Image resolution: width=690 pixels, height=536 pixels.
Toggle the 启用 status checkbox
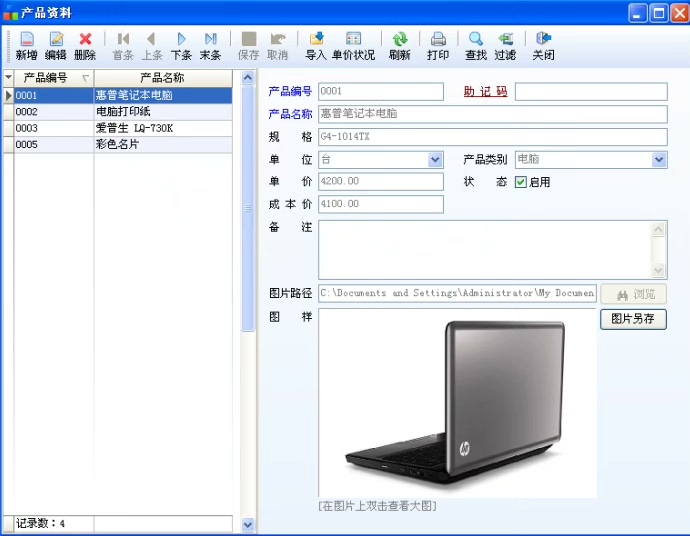tap(521, 182)
